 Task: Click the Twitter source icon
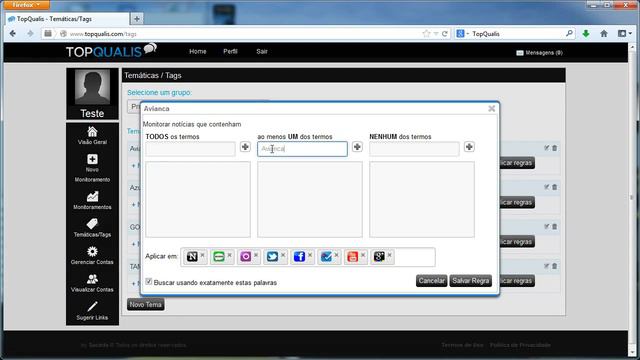point(272,257)
